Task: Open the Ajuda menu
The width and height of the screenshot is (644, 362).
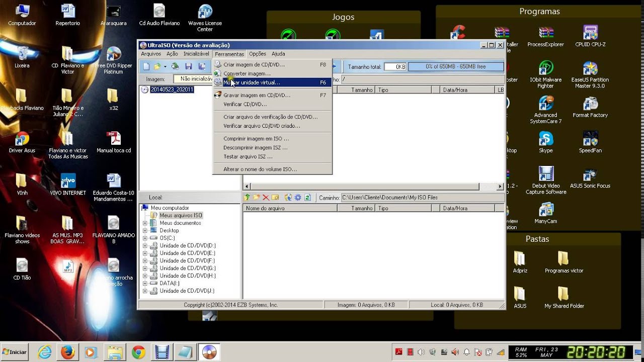Action: tap(278, 54)
